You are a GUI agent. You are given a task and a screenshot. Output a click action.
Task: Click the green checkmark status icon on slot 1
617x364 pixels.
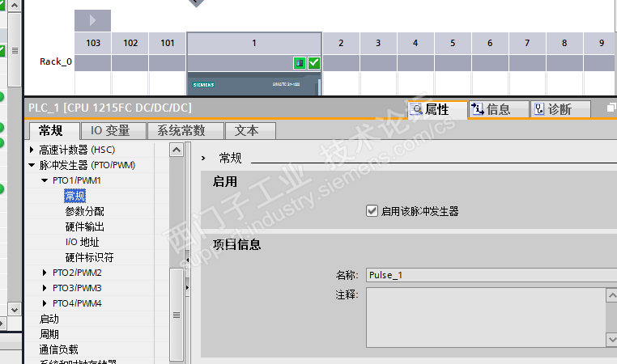click(314, 63)
